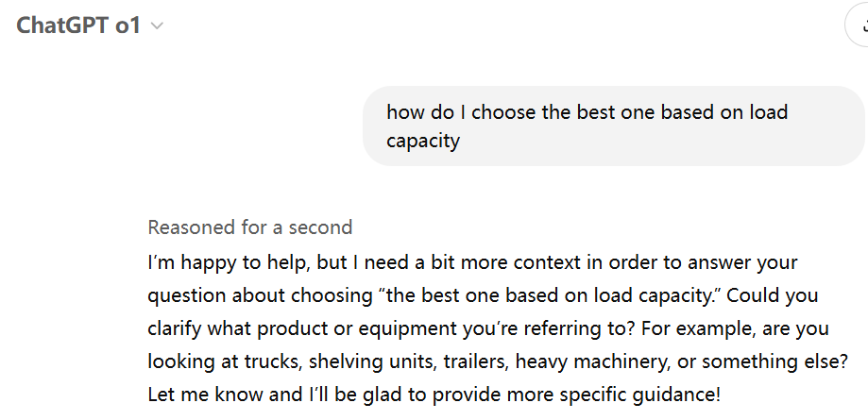The image size is (868, 420).
Task: Click the first line of assistant response
Action: 472,262
